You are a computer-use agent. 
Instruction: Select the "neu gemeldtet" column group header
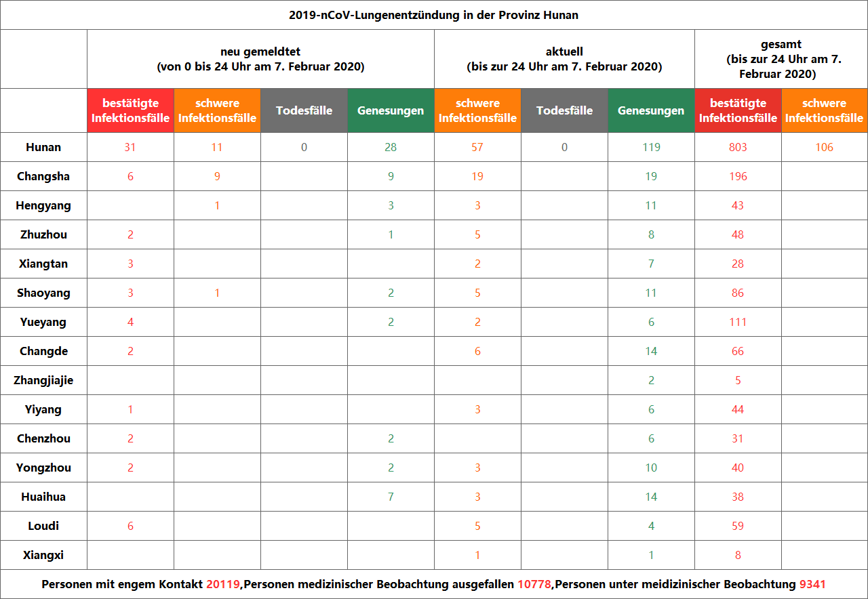pyautogui.click(x=260, y=59)
